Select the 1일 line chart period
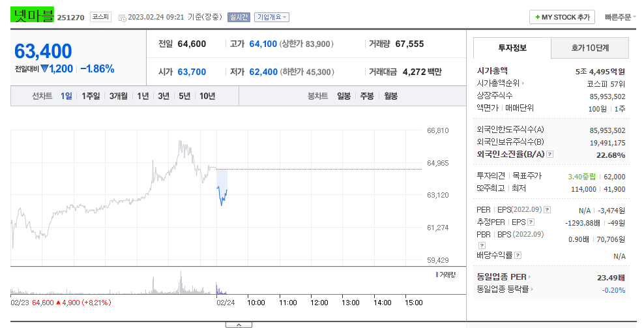The image size is (644, 328). coord(66,96)
